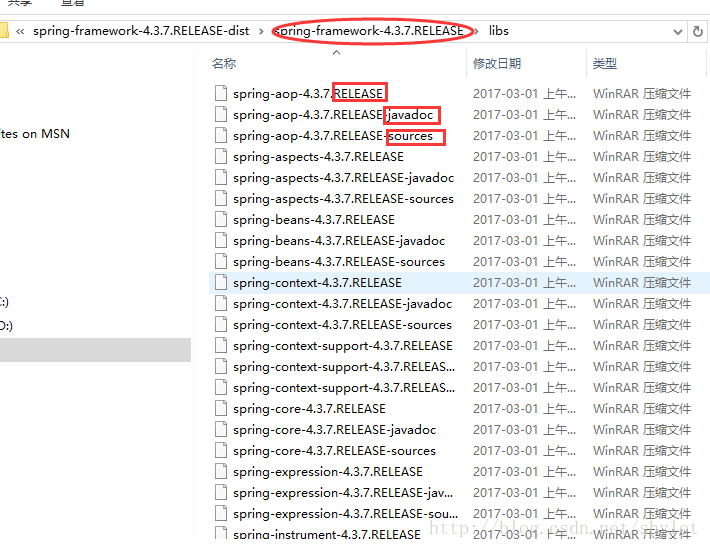Expand chevron after spring-framework-4.3.7.RELEASE-dist

(261, 31)
